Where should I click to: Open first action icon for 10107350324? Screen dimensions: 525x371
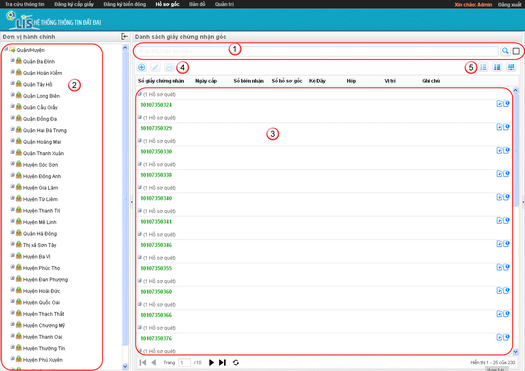pos(499,104)
